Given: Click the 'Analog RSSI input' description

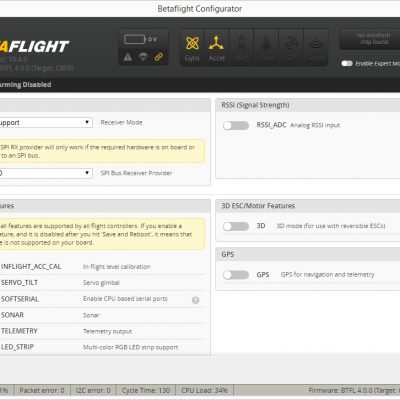Looking at the screenshot, I should (x=315, y=125).
